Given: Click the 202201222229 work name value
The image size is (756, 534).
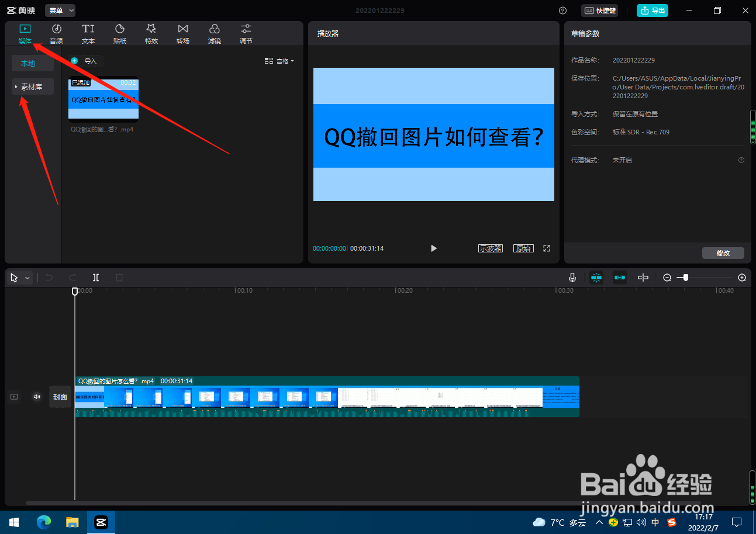Looking at the screenshot, I should click(x=634, y=60).
